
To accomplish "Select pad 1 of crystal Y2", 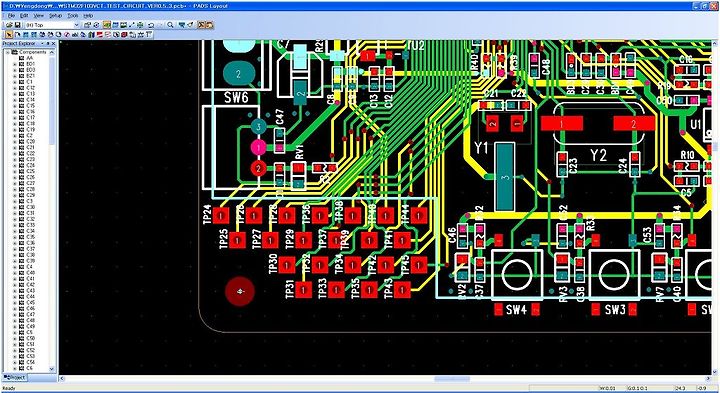I will 562,123.
